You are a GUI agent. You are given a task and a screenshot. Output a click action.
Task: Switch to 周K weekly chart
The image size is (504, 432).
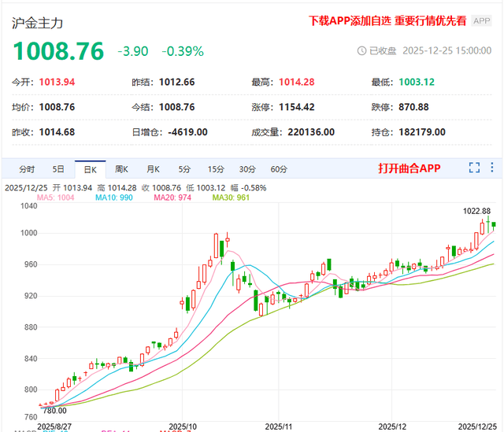point(120,169)
